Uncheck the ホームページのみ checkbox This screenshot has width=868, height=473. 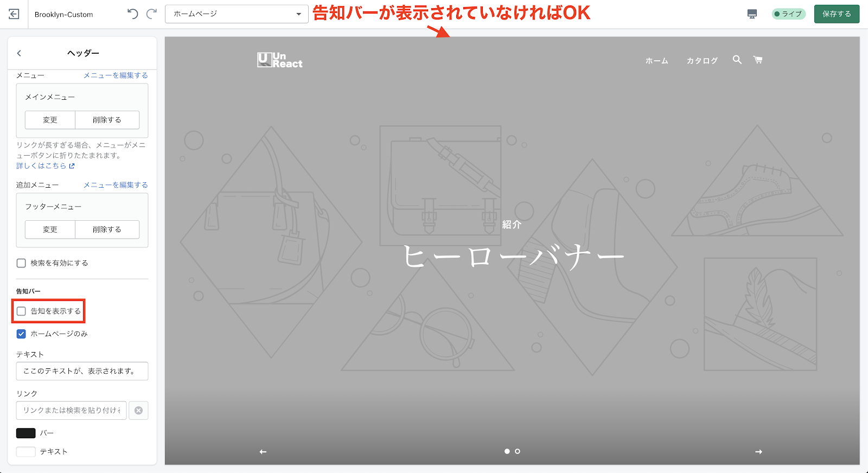pos(21,334)
